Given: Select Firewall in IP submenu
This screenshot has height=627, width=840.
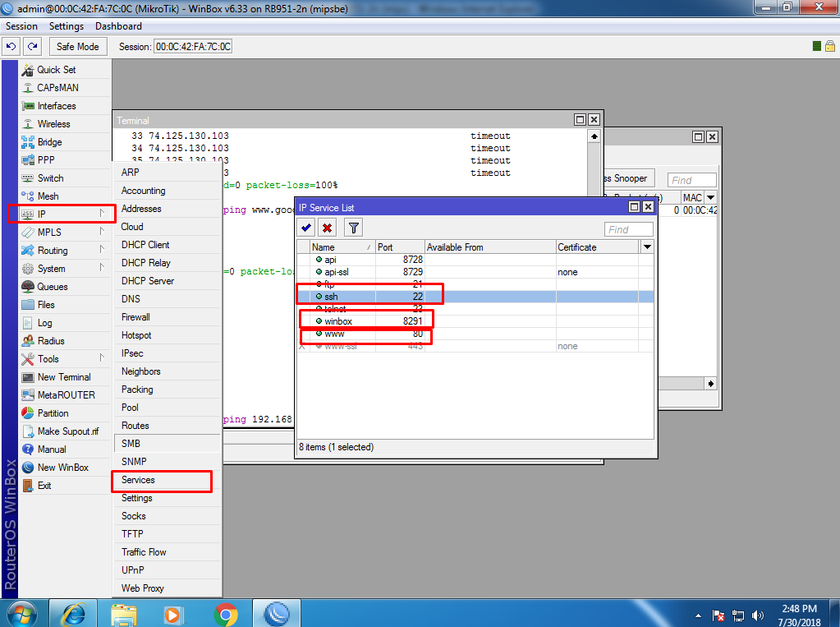Looking at the screenshot, I should 168,317.
